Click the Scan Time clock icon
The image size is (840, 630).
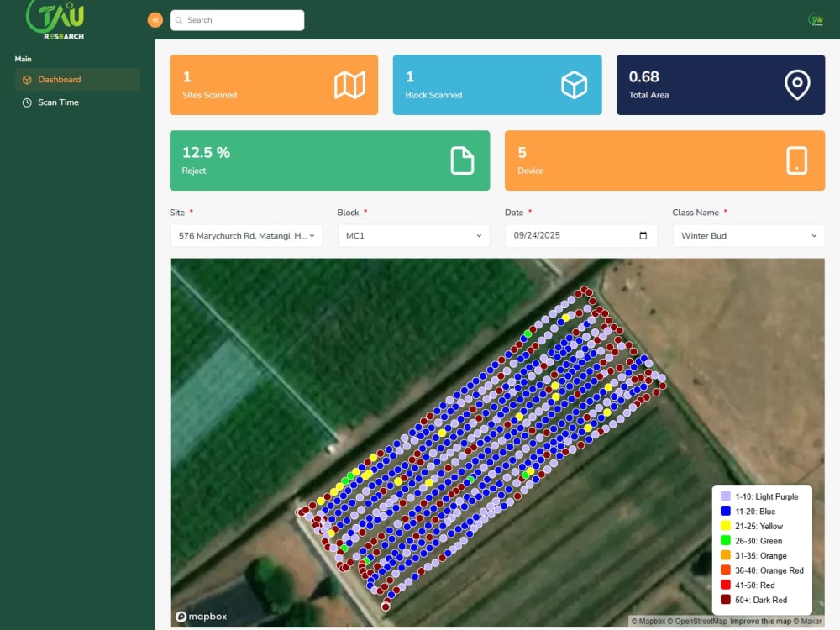(x=27, y=102)
